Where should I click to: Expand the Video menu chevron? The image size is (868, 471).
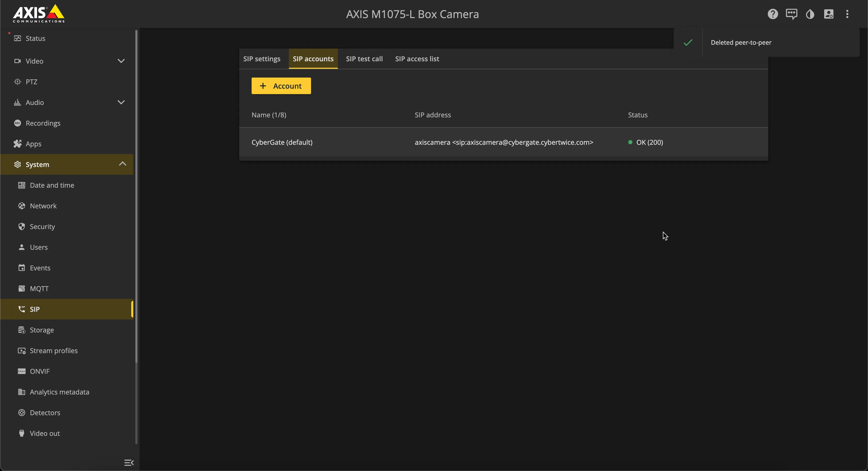(121, 61)
